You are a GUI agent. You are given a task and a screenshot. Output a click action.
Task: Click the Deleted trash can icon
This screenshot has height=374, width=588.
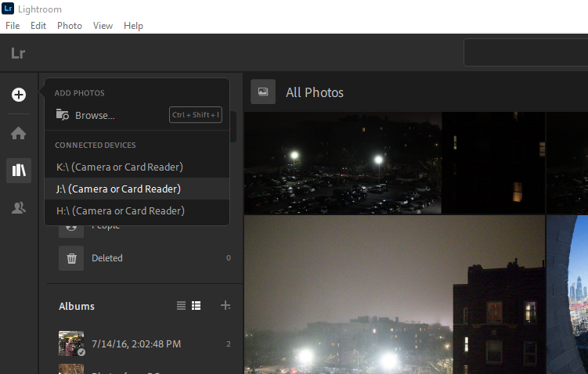(x=70, y=257)
